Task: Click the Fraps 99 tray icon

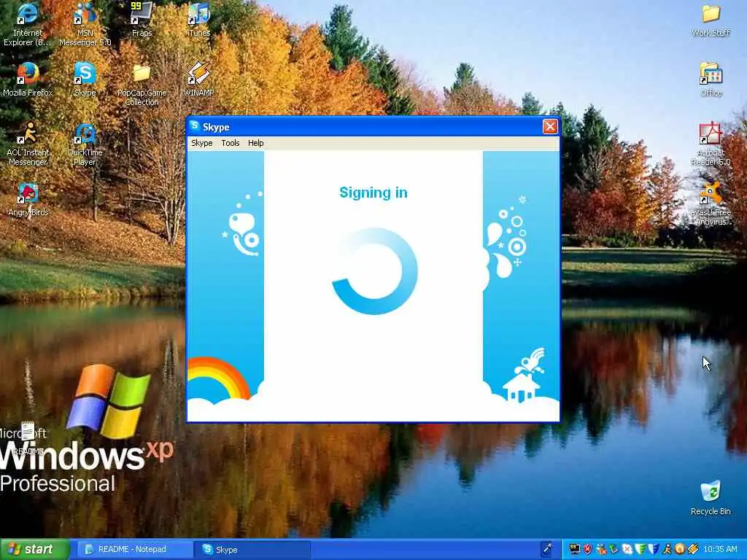Action: click(x=575, y=549)
